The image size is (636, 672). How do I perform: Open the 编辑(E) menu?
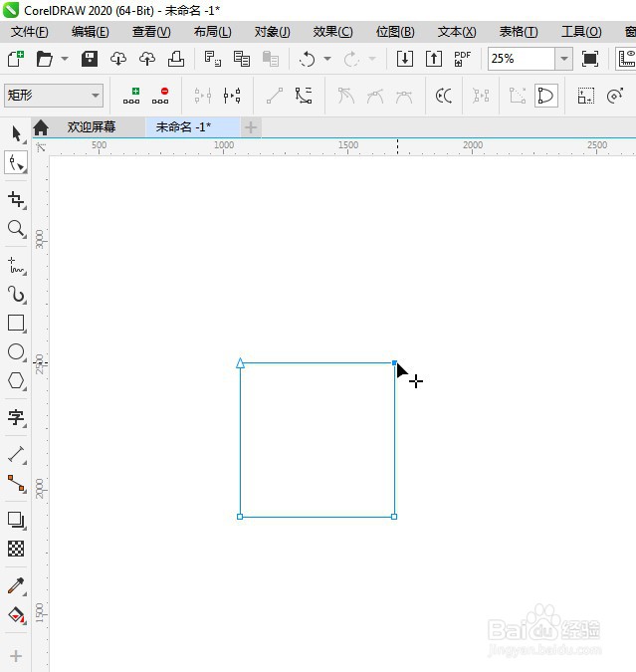coord(90,32)
